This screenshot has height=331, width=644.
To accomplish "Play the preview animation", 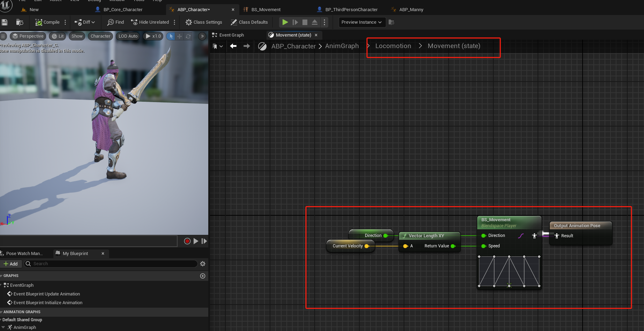I will pos(196,241).
